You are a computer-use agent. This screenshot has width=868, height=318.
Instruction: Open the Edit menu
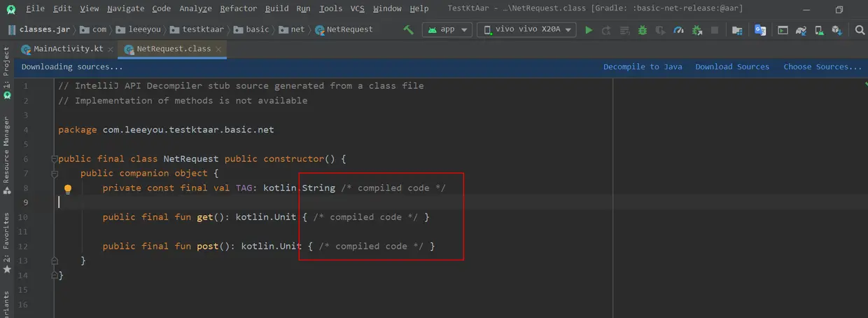pyautogui.click(x=62, y=8)
